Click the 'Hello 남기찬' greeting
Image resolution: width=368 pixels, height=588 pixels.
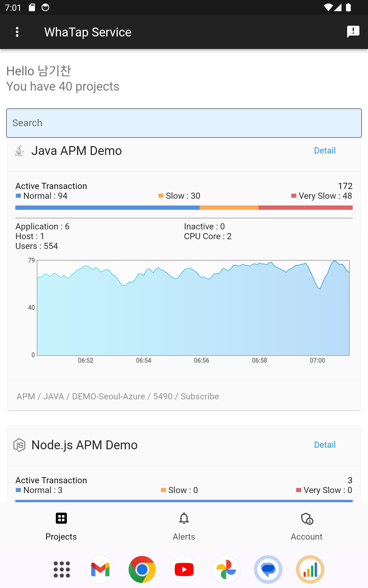click(x=39, y=71)
